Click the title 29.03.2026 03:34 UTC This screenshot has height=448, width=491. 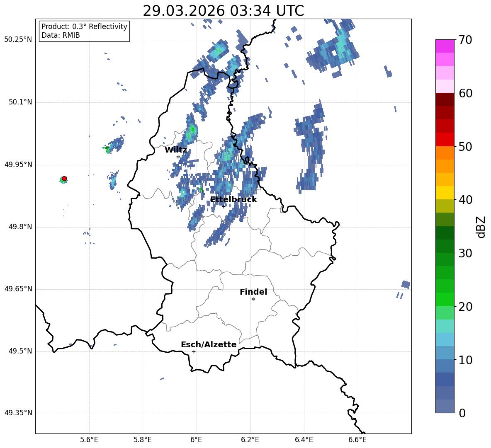223,11
